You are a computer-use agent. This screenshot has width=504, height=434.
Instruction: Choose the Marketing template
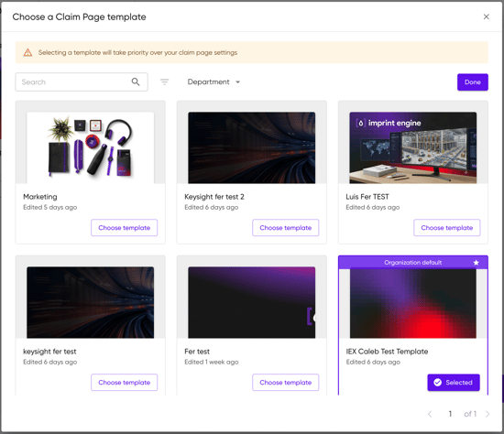[x=124, y=228]
